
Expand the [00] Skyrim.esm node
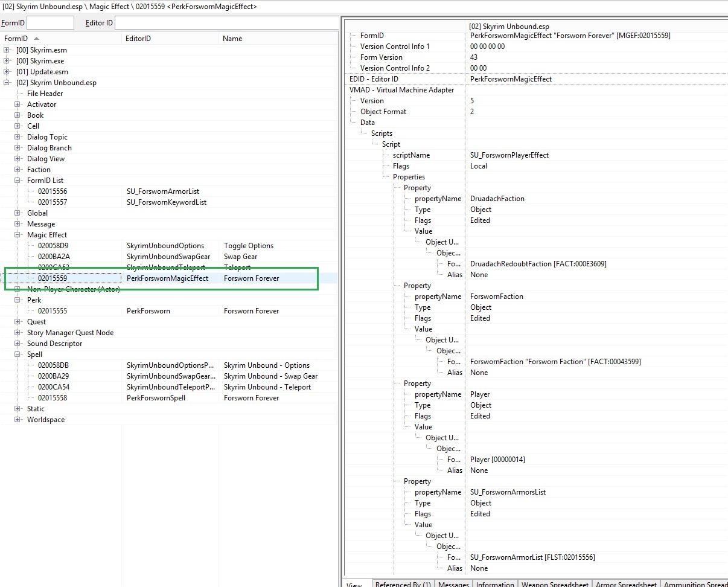7,50
